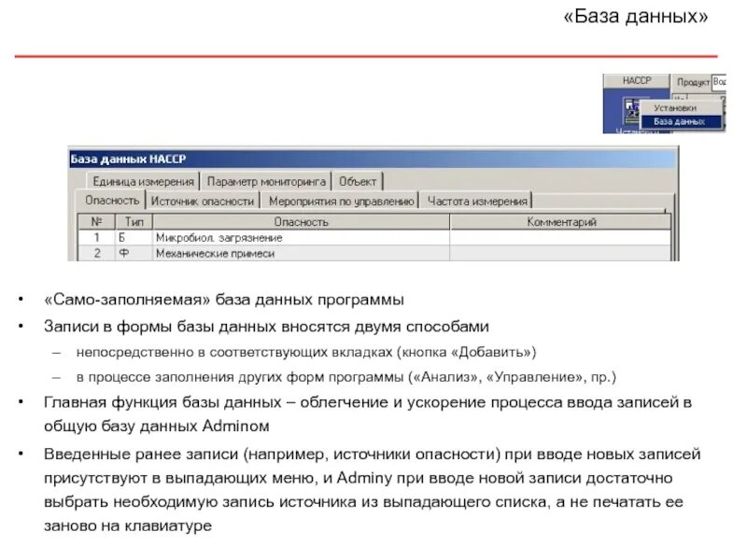Switch to Параметр мониторинга tab

click(x=266, y=181)
